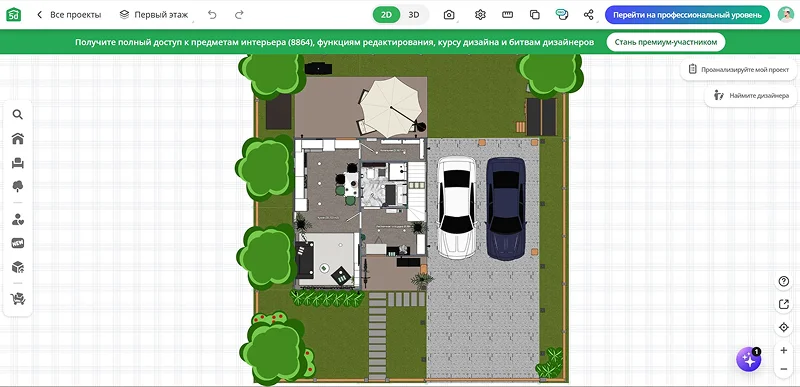
Task: Undo the last action
Action: [x=212, y=15]
